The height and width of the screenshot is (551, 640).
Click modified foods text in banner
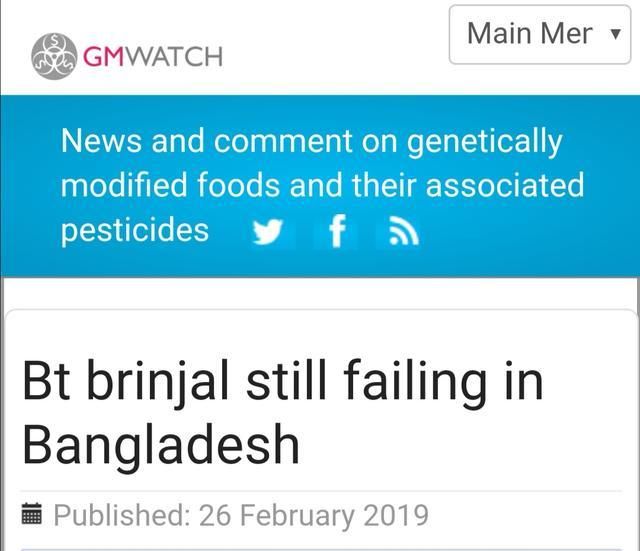pos(170,185)
